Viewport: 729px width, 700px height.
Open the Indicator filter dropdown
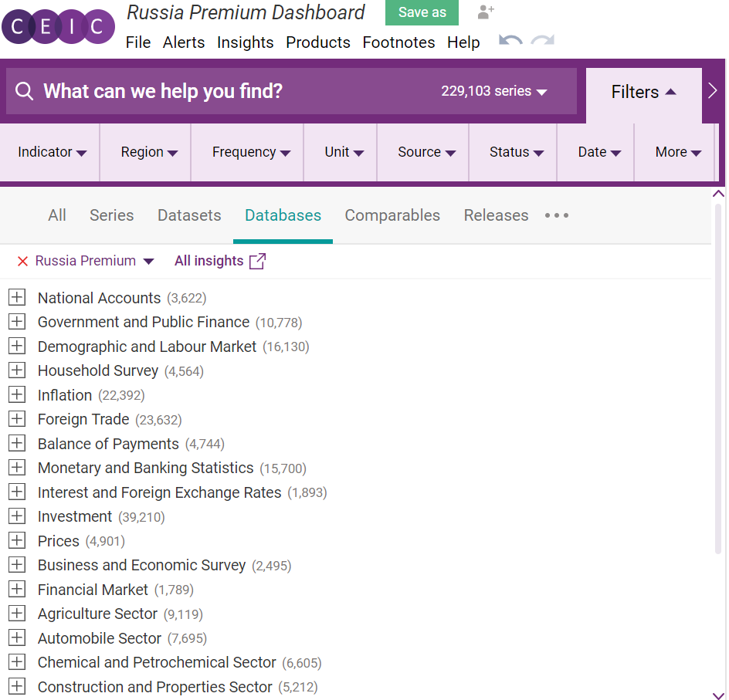pyautogui.click(x=52, y=152)
